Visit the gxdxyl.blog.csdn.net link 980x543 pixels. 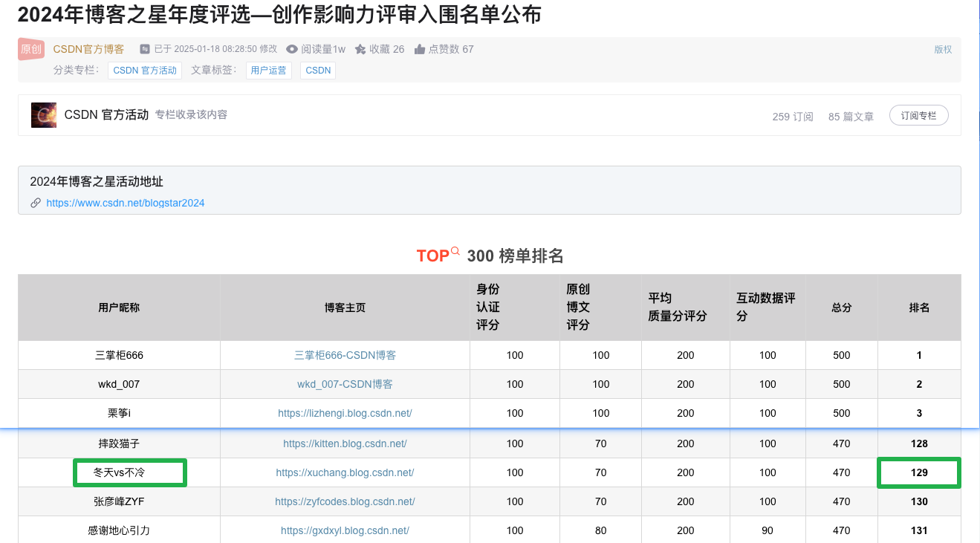345,530
